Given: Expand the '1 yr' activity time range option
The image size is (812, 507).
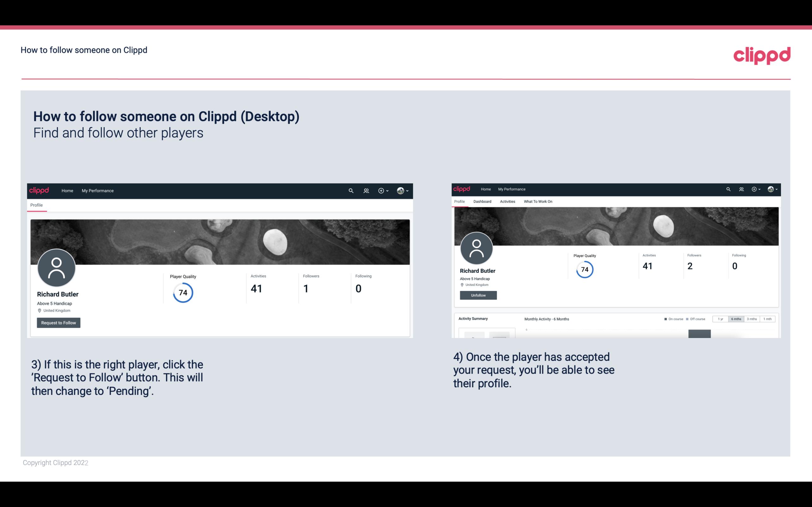Looking at the screenshot, I should click(x=721, y=319).
